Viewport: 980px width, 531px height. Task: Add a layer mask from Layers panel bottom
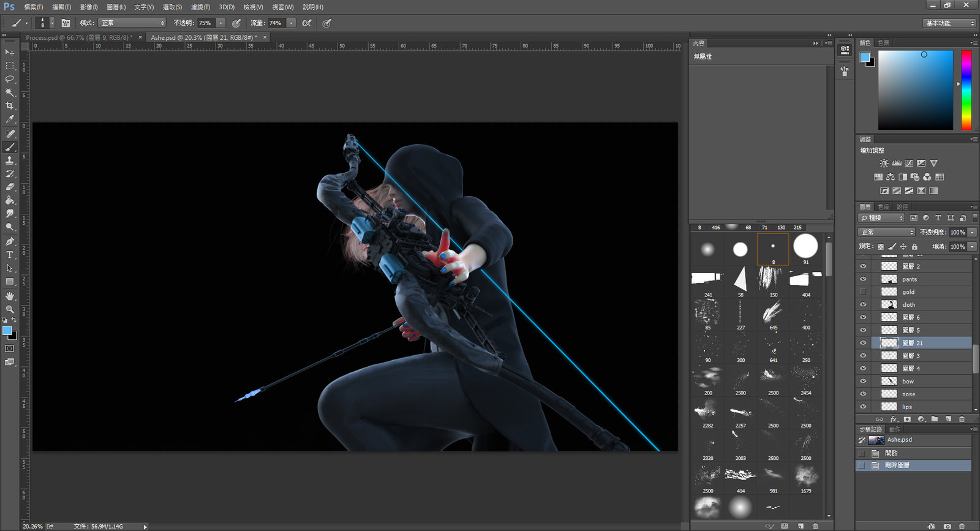[907, 420]
